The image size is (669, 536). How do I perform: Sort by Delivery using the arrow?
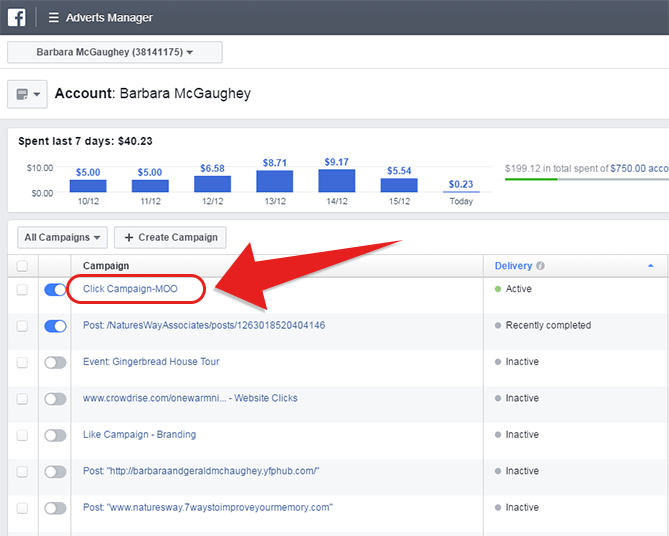(x=651, y=265)
